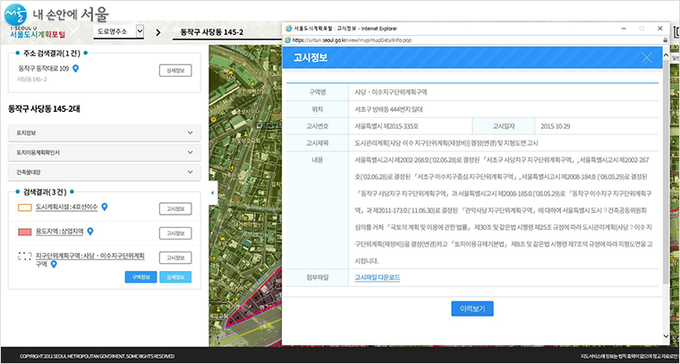Screen dimensions: 680x364
Task: Click the lock icon in popup address bar
Action: [x=665, y=40]
